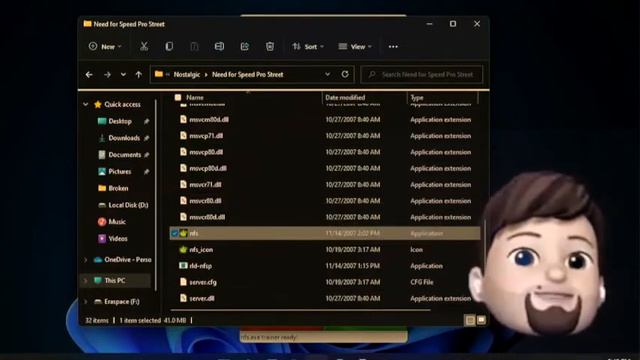
Task: Select This PC in navigation pane
Action: (115, 280)
